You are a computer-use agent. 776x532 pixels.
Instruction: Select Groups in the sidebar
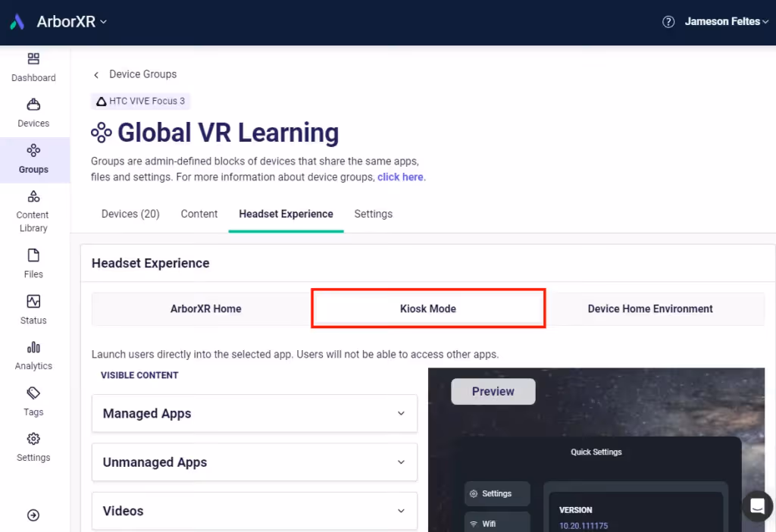(33, 159)
